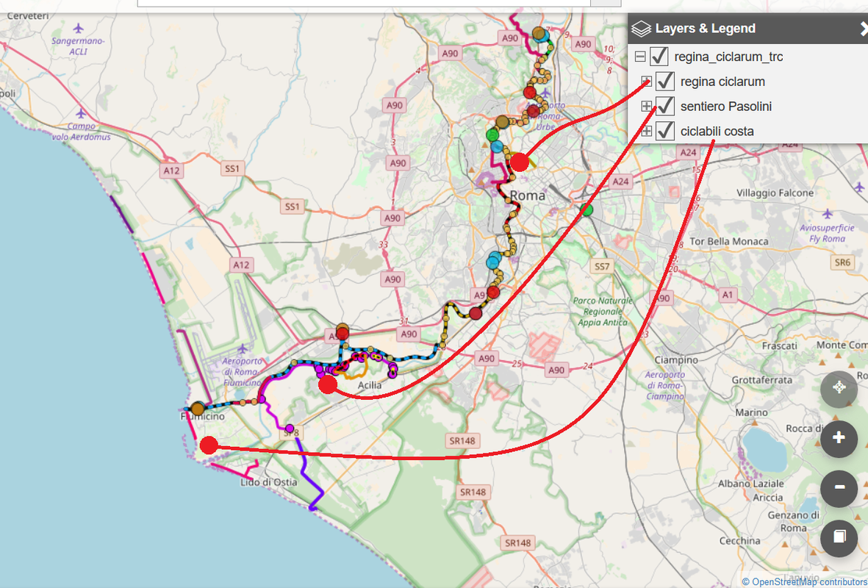
Task: Toggle the sentiero Pasolini layer checkbox
Action: click(665, 107)
